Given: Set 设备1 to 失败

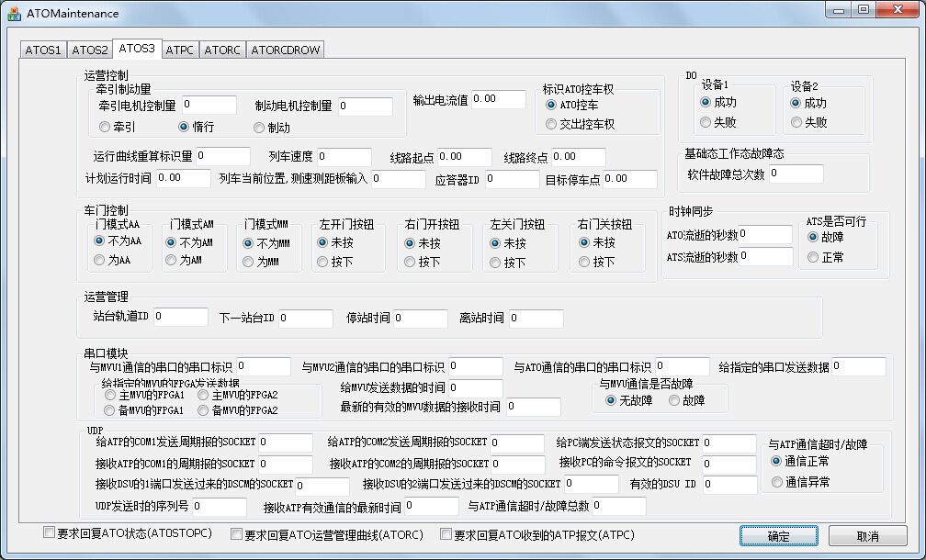Looking at the screenshot, I should click(706, 122).
